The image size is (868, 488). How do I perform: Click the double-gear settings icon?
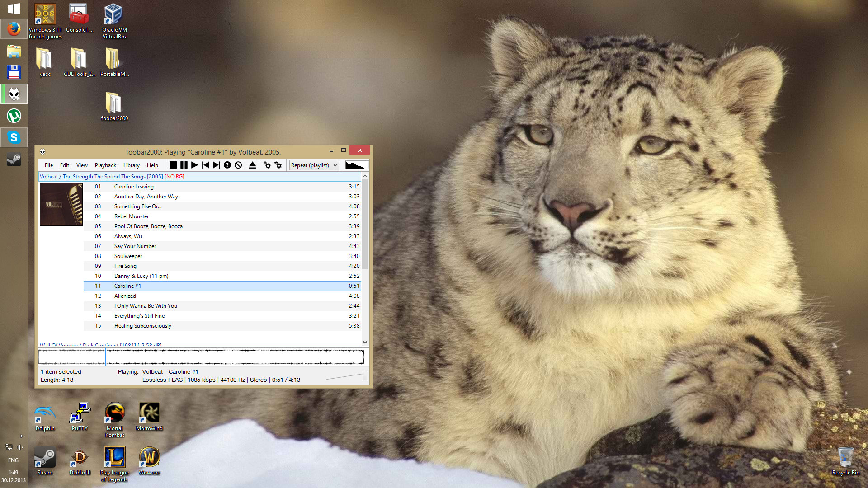[278, 165]
